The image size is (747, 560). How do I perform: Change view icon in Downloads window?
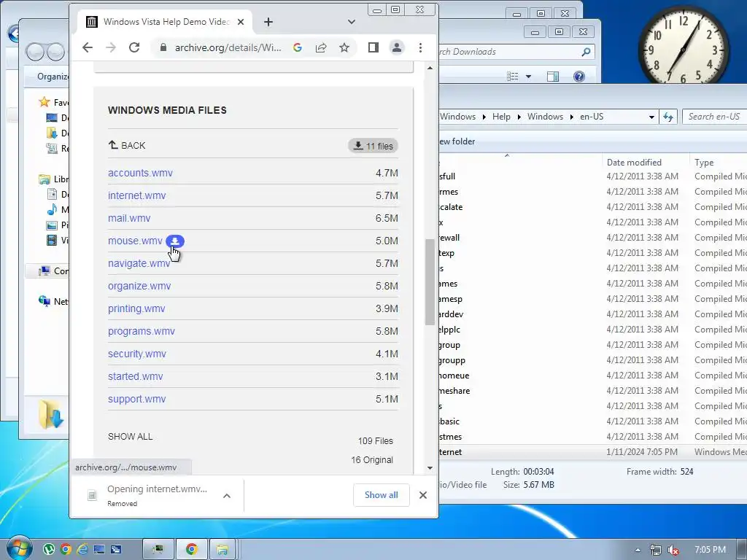tap(513, 76)
